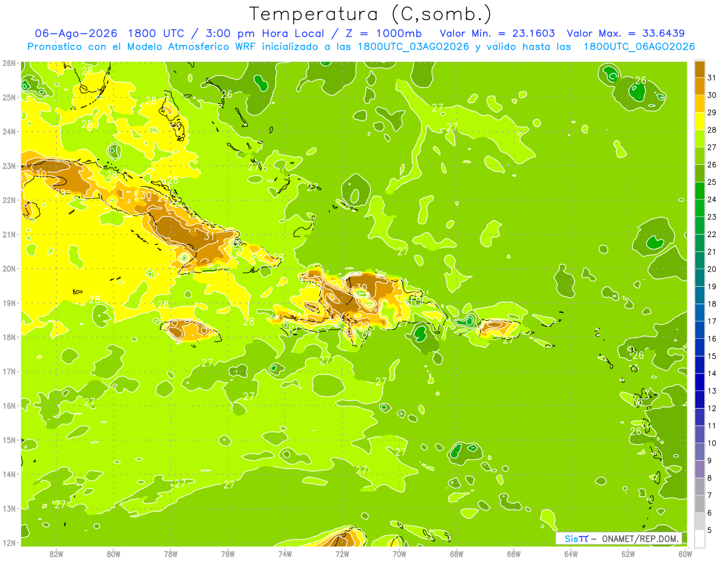
Task: Click the 72W longitude axis label
Action: (x=342, y=553)
